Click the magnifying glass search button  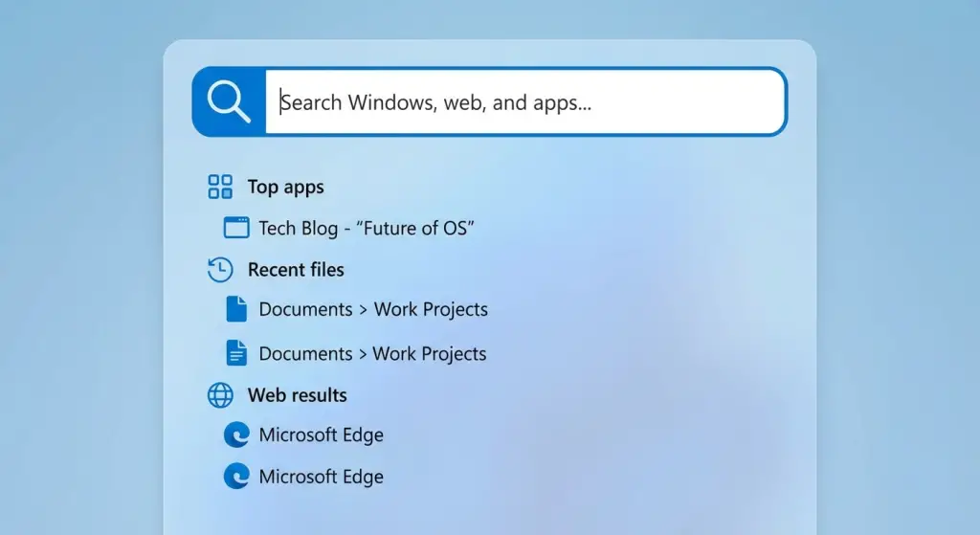[x=229, y=101]
